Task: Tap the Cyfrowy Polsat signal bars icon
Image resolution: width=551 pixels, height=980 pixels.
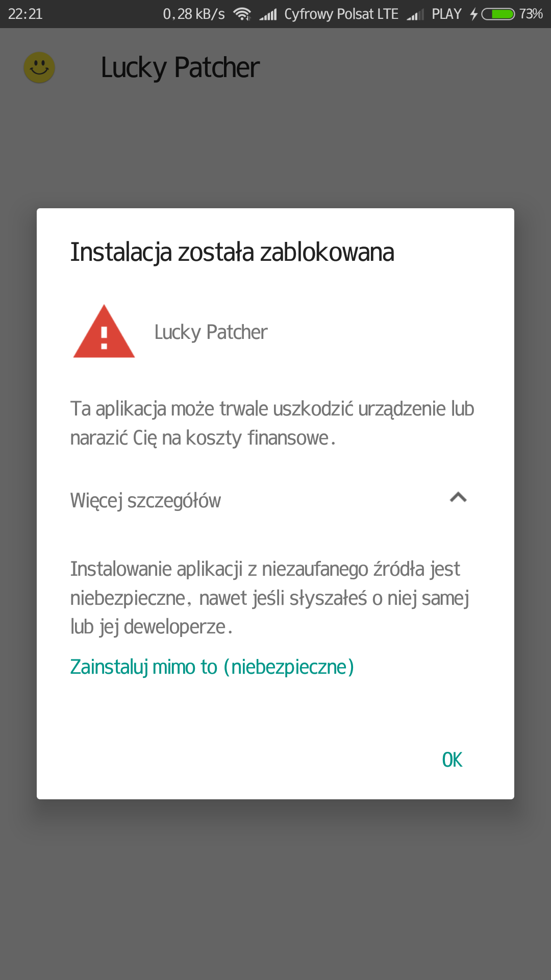Action: point(268,14)
